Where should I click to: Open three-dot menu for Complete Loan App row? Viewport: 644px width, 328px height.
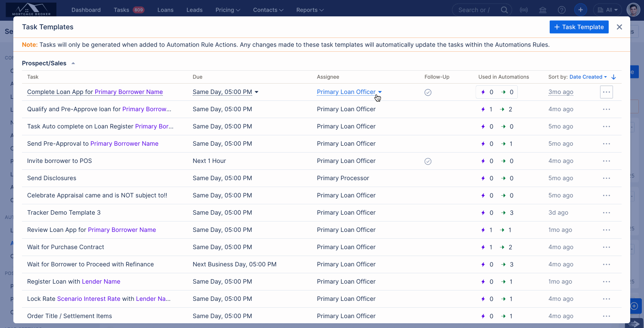pos(607,92)
